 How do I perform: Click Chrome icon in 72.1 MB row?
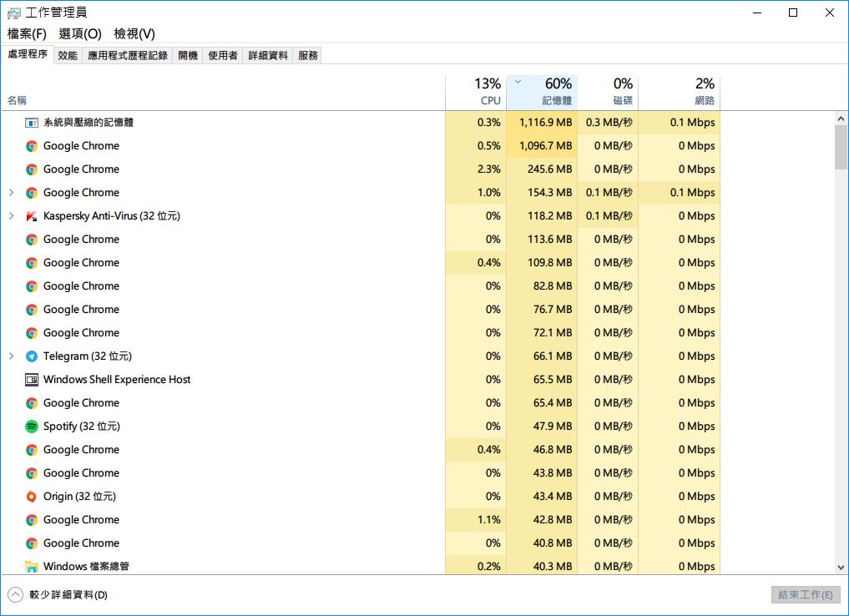coord(32,333)
